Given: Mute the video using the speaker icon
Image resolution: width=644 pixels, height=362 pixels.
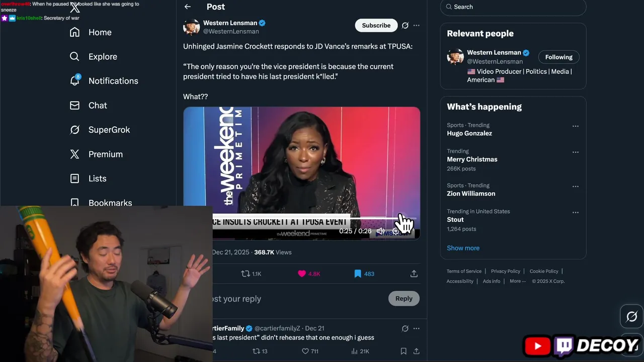Looking at the screenshot, I should [381, 231].
